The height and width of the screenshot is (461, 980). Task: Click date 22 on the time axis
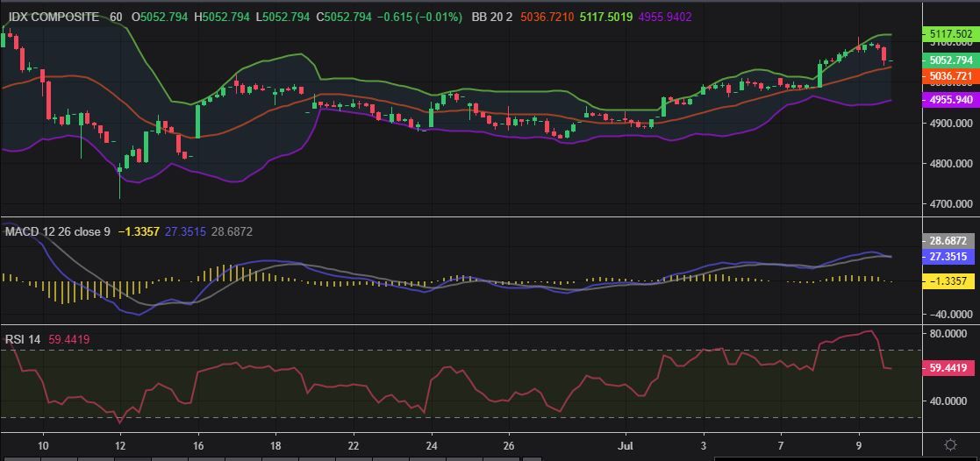pos(354,444)
